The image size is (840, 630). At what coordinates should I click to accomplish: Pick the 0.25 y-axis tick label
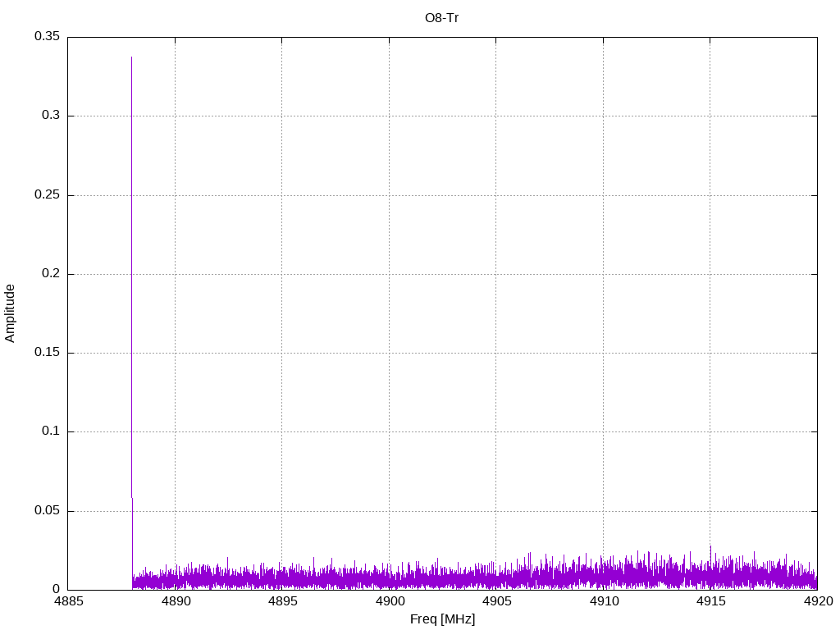click(47, 195)
